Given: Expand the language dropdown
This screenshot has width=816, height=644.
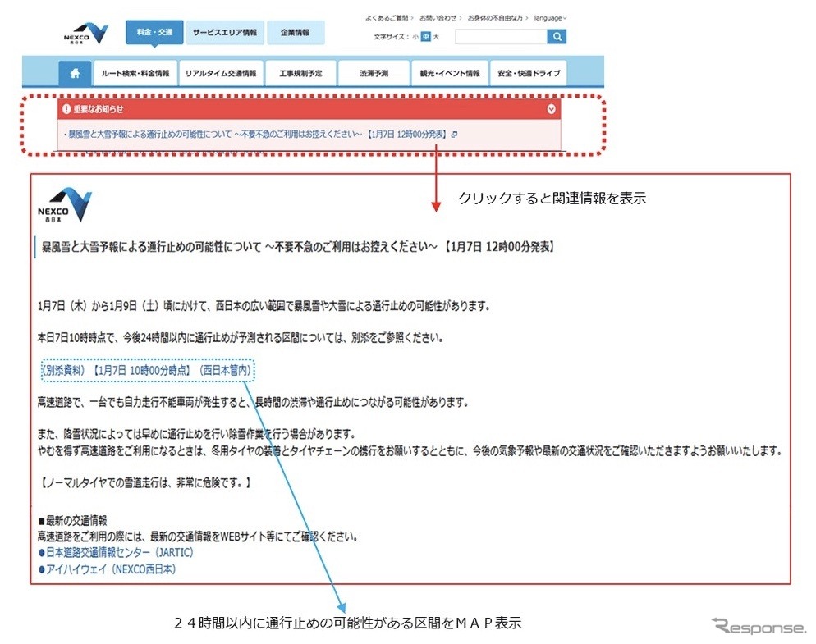Looking at the screenshot, I should pos(550,18).
